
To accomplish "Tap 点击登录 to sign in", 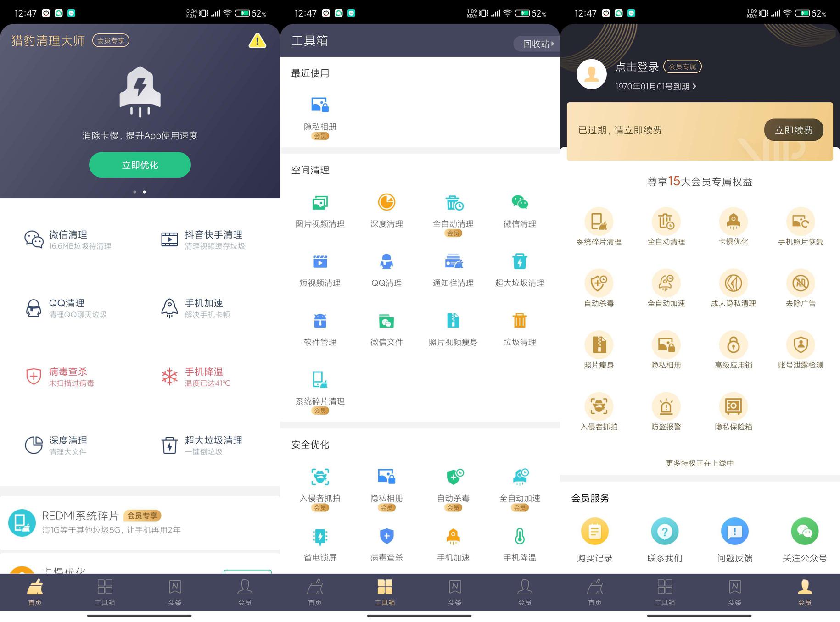I will pos(637,67).
